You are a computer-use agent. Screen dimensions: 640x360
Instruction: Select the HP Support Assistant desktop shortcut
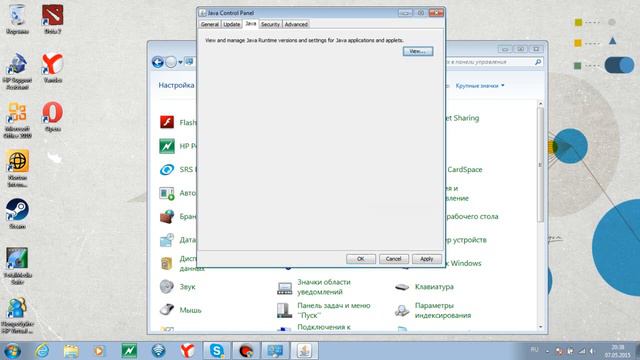tap(17, 71)
